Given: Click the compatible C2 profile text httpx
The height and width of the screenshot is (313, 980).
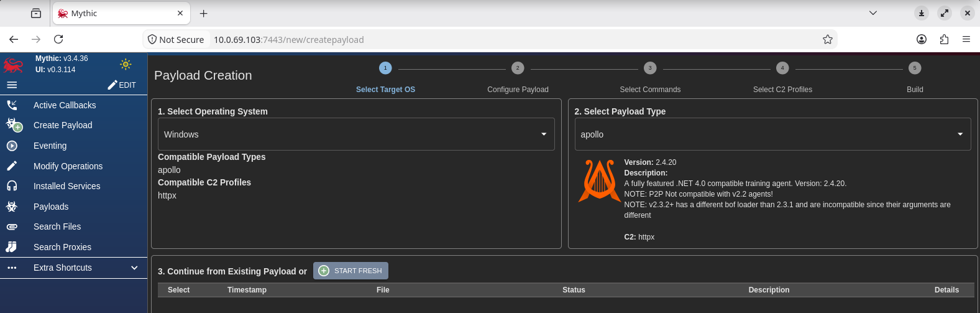Looking at the screenshot, I should pos(167,195).
